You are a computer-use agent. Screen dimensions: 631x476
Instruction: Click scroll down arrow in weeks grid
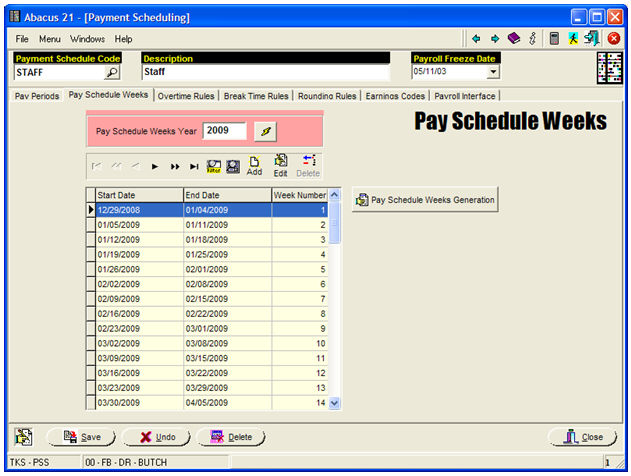coord(335,403)
